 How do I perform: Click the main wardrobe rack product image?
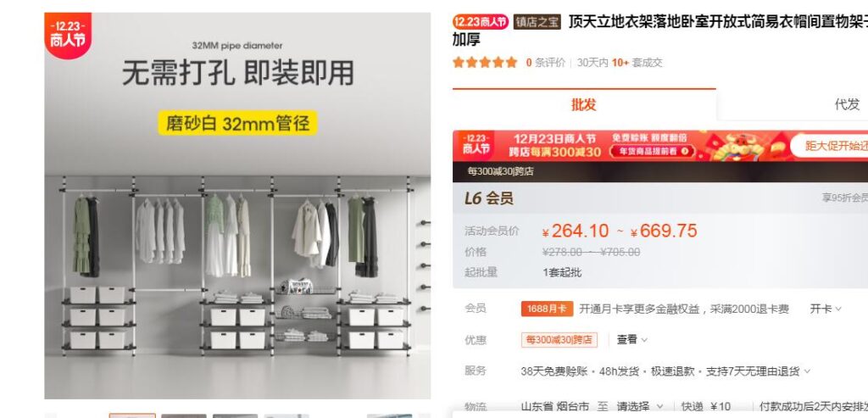pos(237,205)
